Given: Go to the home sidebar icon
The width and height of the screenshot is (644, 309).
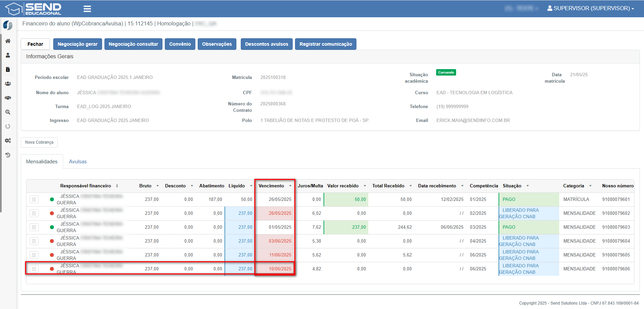Looking at the screenshot, I should pyautogui.click(x=8, y=41).
